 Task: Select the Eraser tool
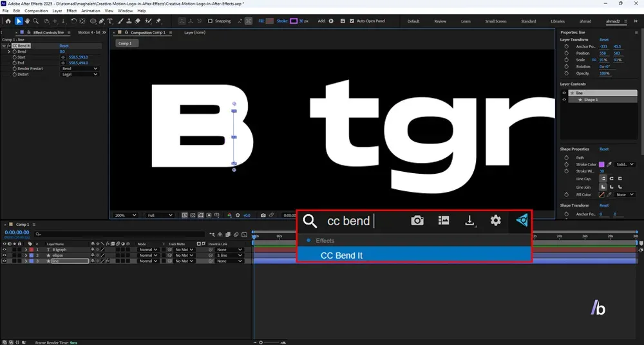138,21
